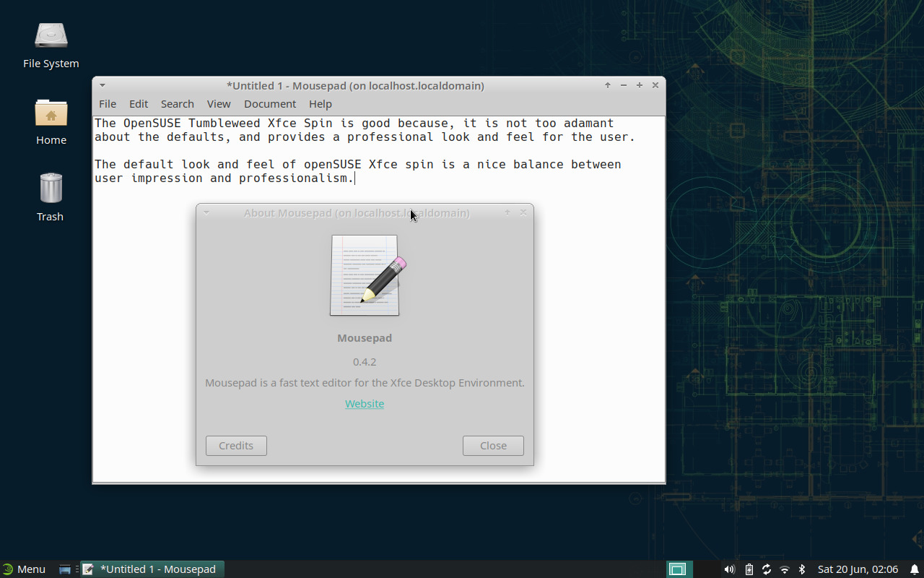
Task: Open the Document menu in Mousepad
Action: tap(270, 103)
